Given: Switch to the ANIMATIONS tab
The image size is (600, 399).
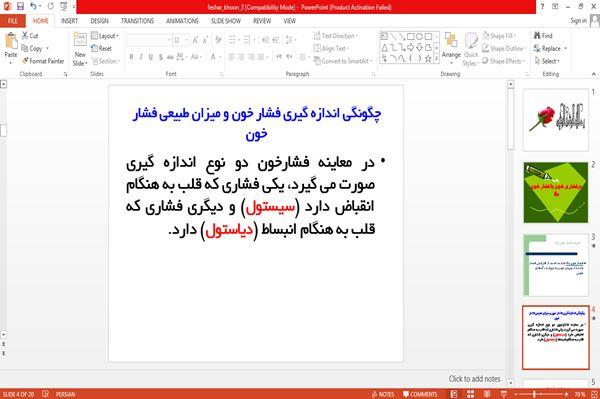Looking at the screenshot, I should pyautogui.click(x=182, y=21).
